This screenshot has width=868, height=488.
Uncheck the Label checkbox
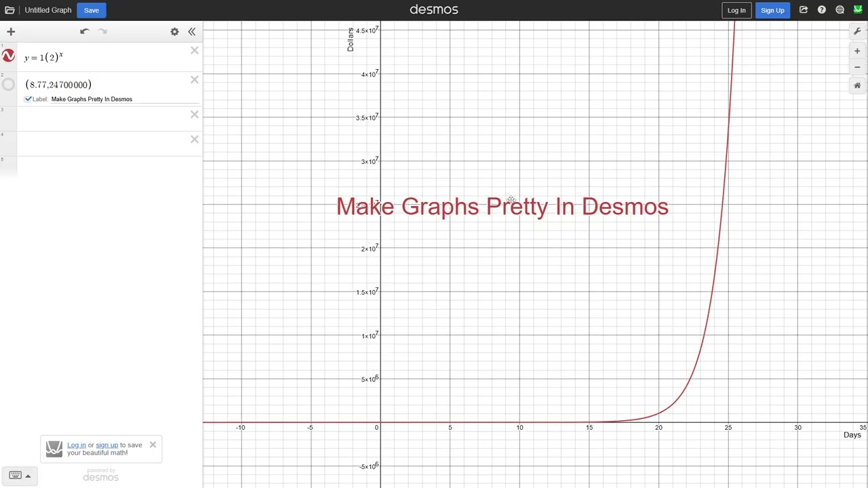(28, 99)
